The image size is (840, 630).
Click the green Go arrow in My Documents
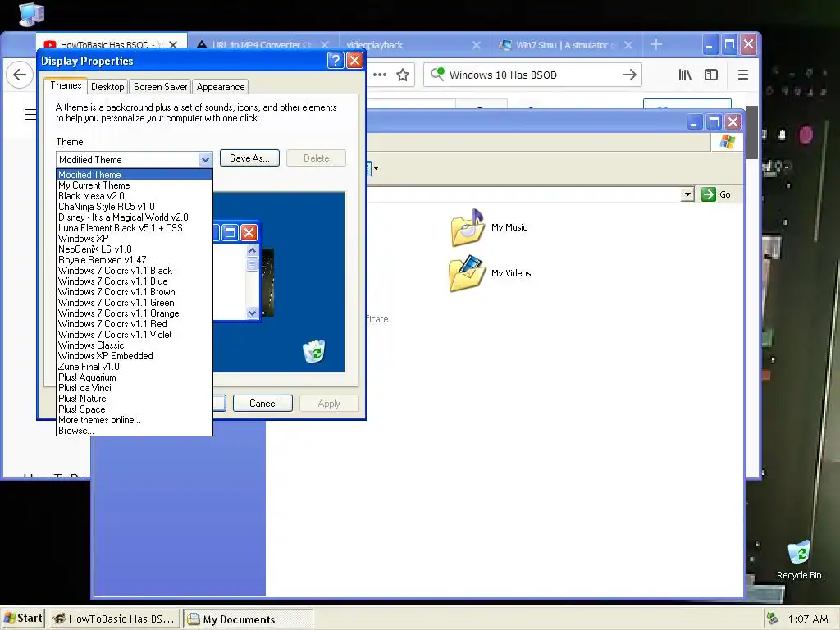point(708,194)
